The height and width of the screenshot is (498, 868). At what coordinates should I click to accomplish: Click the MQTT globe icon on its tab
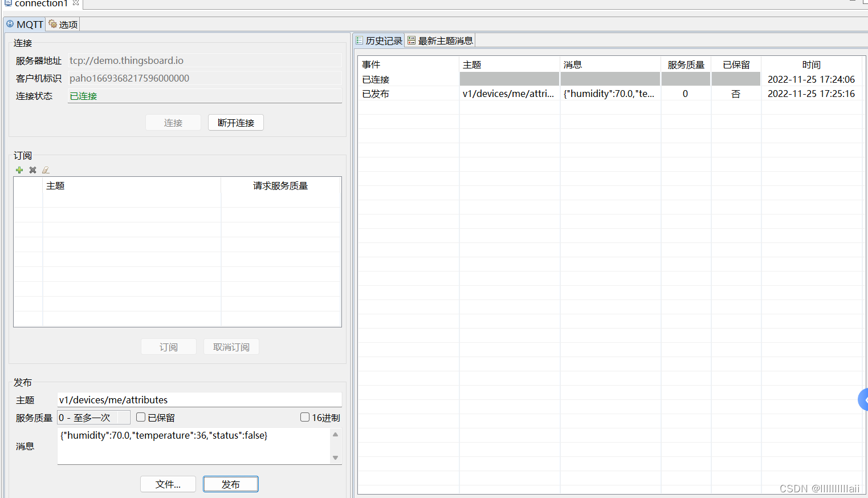[10, 24]
